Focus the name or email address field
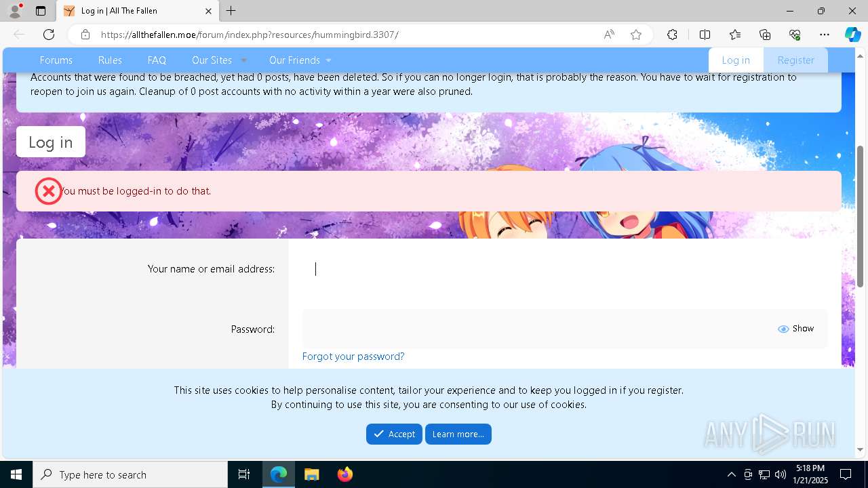This screenshot has width=868, height=488. tap(565, 269)
